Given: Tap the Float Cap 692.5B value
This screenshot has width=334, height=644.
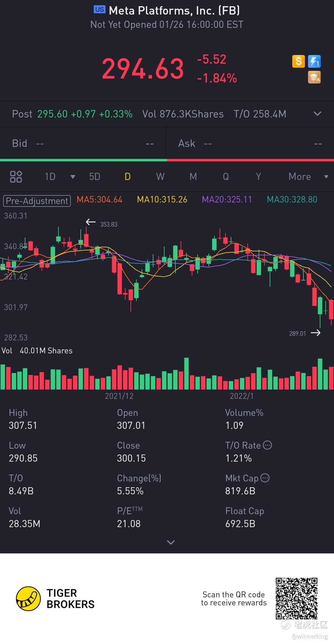Looking at the screenshot, I should coord(240,524).
